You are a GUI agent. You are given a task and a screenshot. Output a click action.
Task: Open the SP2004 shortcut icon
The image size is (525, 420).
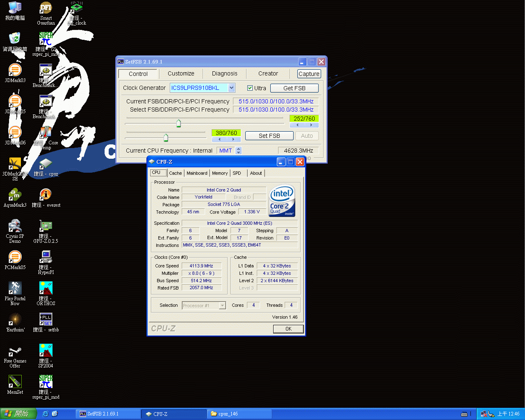click(x=46, y=356)
